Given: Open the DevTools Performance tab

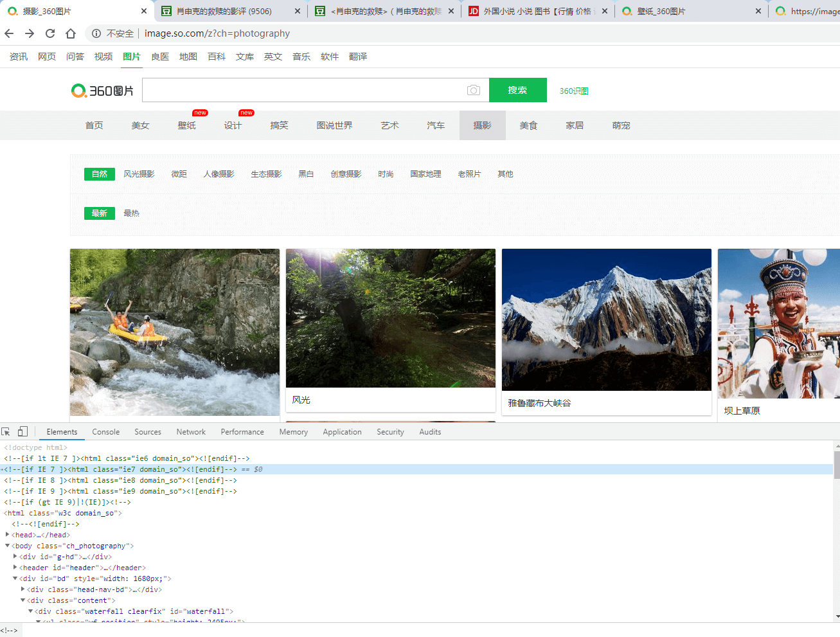Looking at the screenshot, I should [242, 432].
